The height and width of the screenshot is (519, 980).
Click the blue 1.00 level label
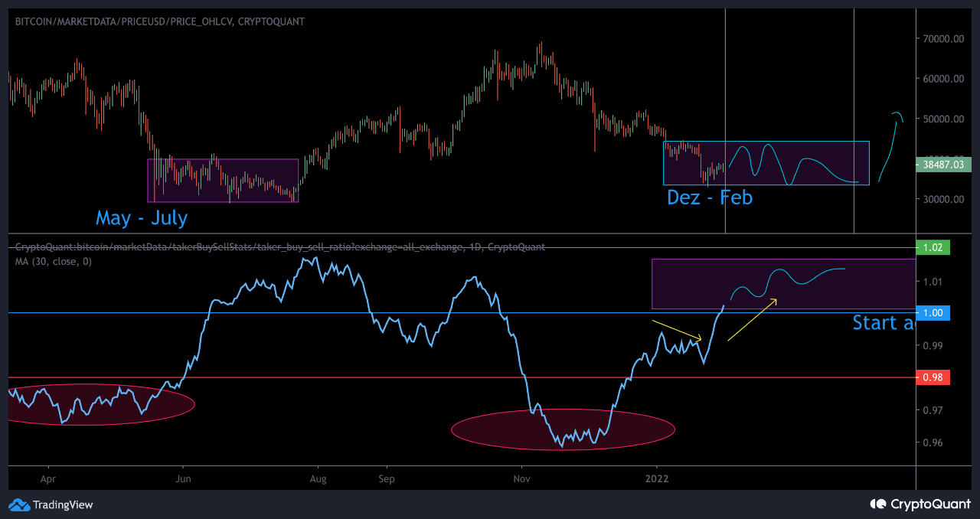click(933, 312)
